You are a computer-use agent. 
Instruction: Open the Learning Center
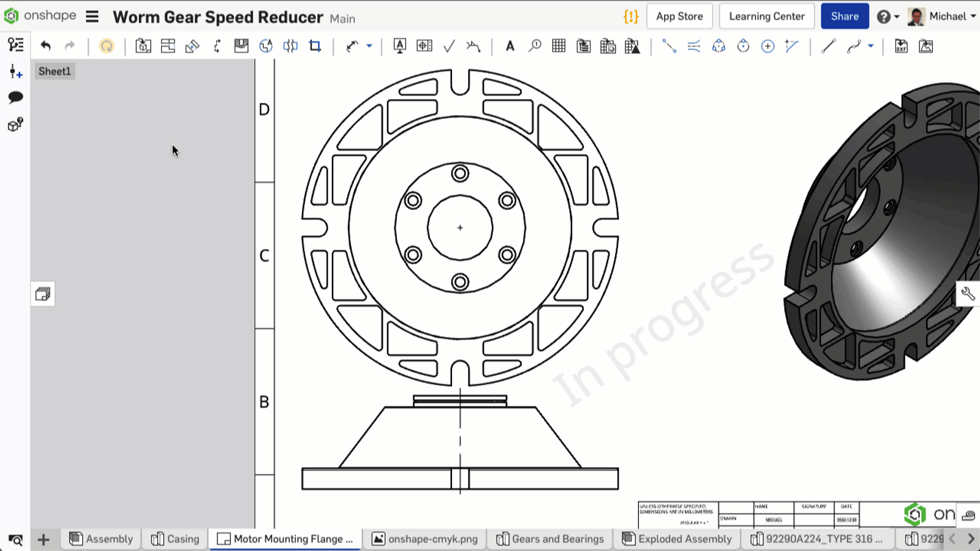(x=766, y=17)
